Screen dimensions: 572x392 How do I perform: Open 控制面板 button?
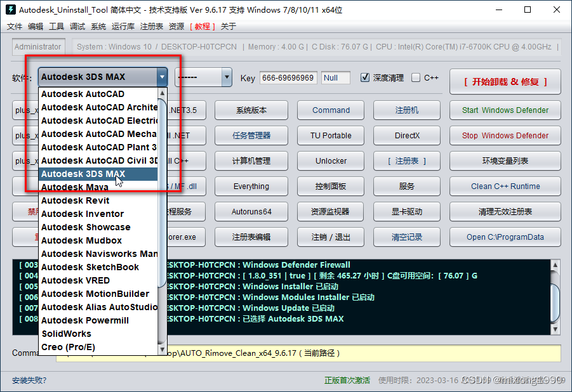(x=331, y=186)
